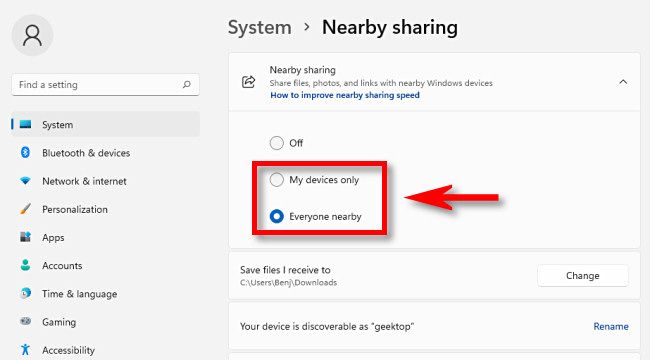
Task: Click the search magnifier icon
Action: (187, 84)
